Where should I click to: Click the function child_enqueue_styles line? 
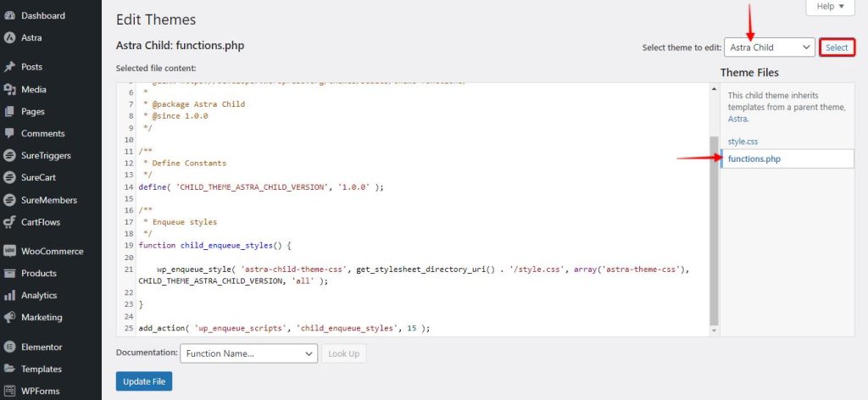point(214,245)
